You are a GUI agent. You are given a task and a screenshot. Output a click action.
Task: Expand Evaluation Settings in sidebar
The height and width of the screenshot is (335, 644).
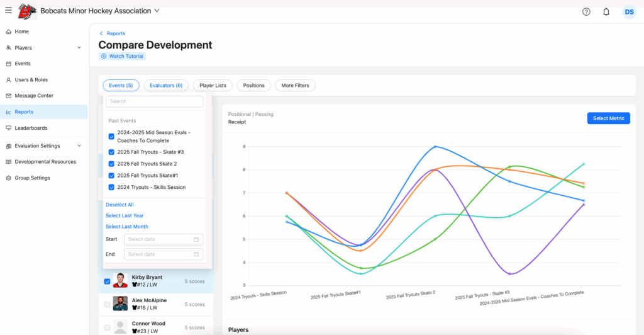point(79,146)
